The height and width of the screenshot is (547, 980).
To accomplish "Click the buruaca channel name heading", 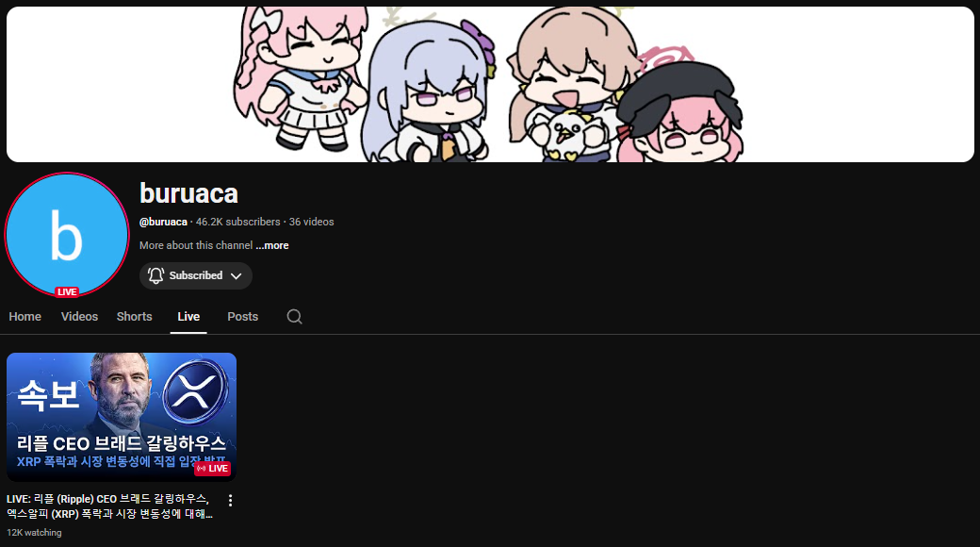I will [188, 193].
